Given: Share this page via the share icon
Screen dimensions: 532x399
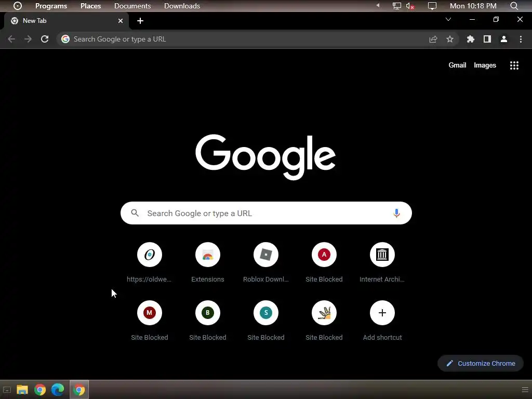Looking at the screenshot, I should coord(433,39).
